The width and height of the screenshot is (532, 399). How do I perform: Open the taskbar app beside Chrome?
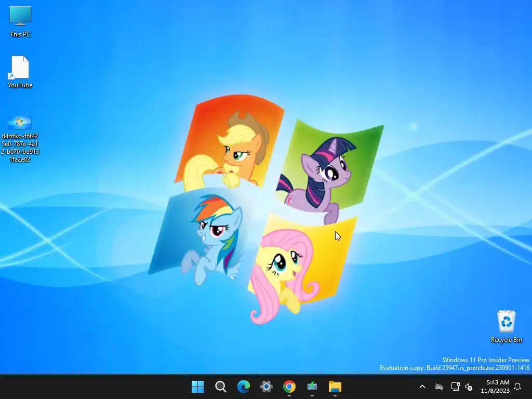(x=312, y=387)
